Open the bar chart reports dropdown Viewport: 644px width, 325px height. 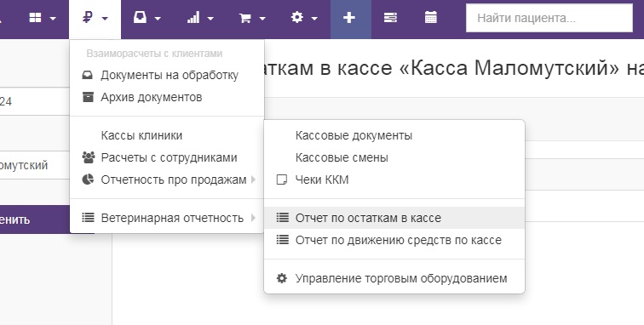coord(200,18)
